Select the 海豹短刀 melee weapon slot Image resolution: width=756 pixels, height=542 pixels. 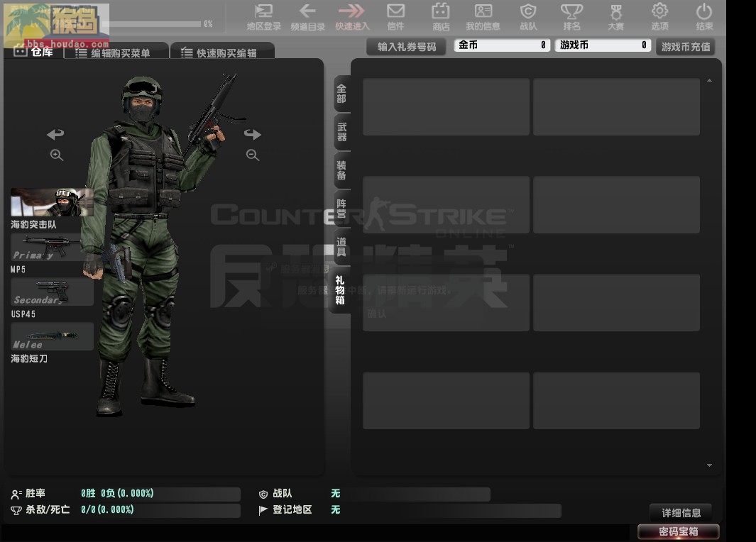(52, 336)
